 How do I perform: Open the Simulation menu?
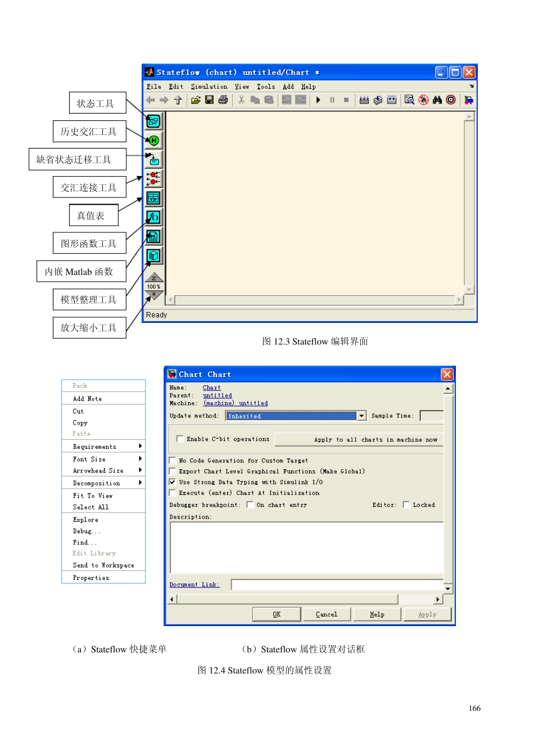coord(209,87)
